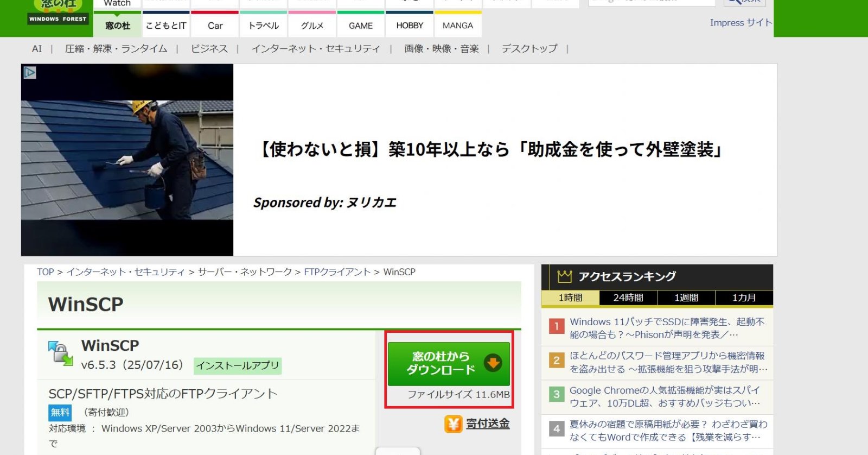Image resolution: width=868 pixels, height=455 pixels.
Task: Open FTPクライアント breadcrumb link
Action: [337, 272]
